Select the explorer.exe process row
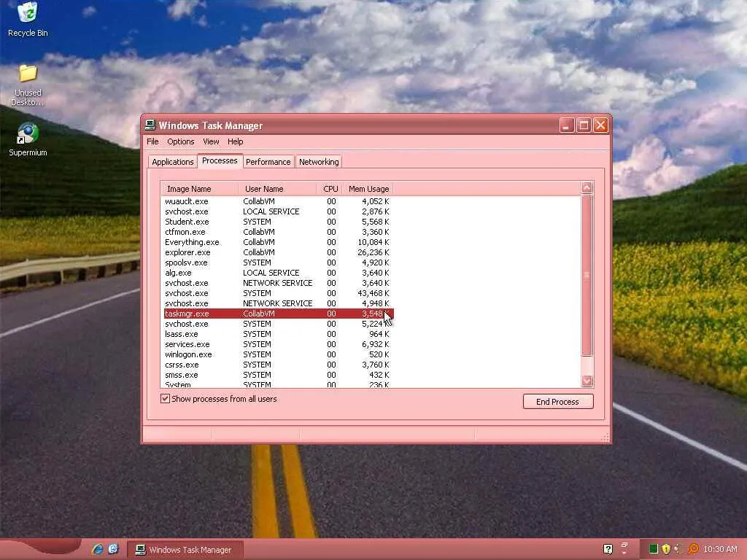This screenshot has height=560, width=747. tap(278, 252)
